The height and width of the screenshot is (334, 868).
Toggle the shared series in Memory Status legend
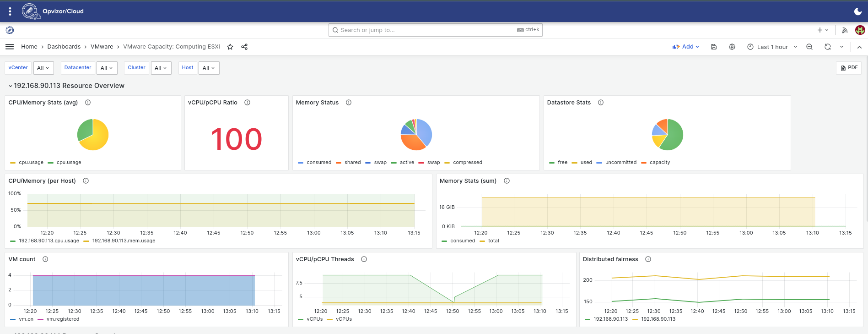click(353, 163)
